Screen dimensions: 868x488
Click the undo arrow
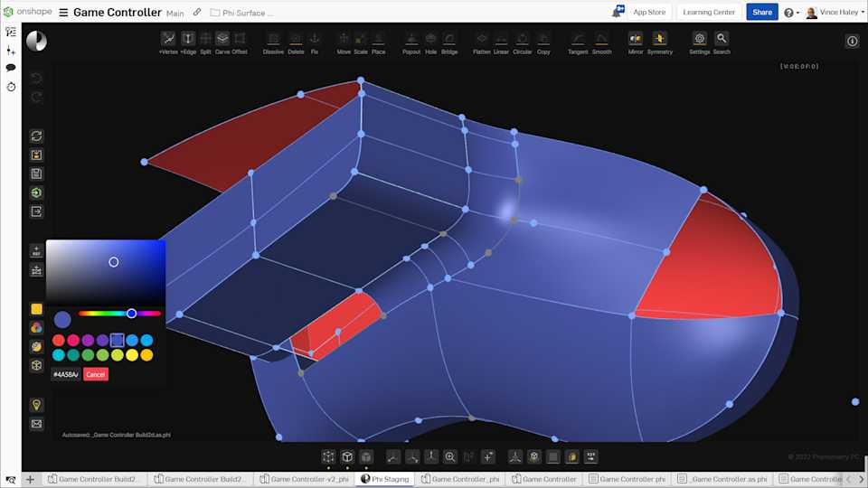[x=36, y=78]
